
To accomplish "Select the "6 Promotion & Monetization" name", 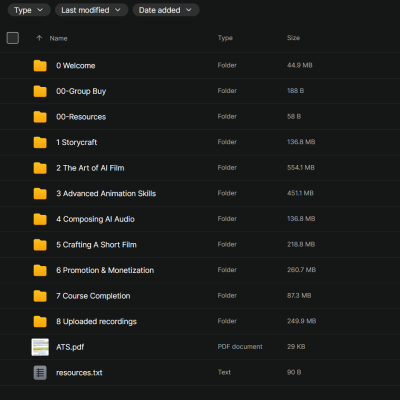I will (105, 270).
